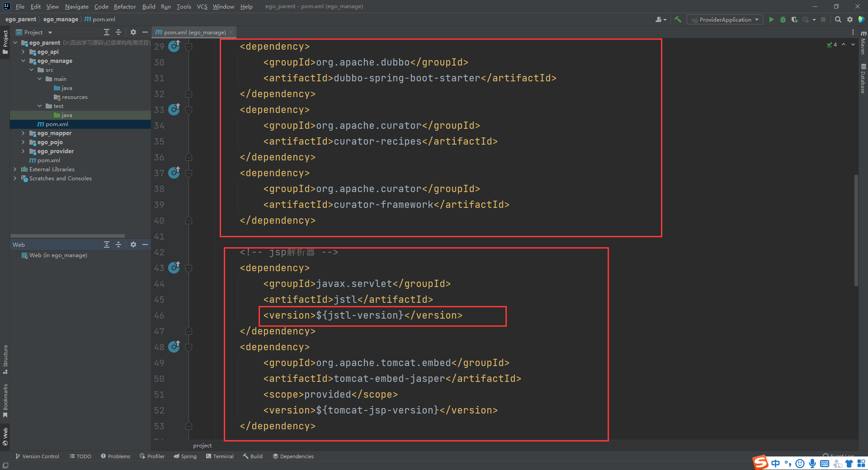
Task: Collapse all in Project panel
Action: [x=118, y=32]
